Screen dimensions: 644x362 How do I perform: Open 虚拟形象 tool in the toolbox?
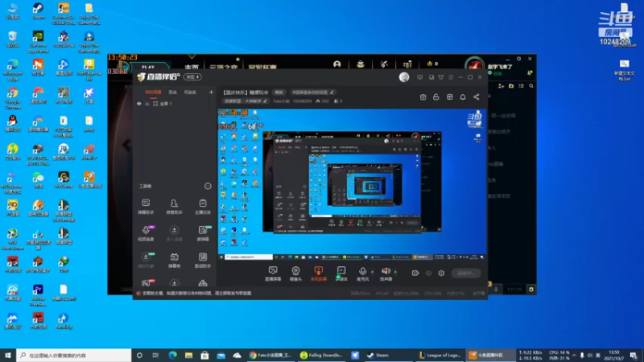(146, 260)
